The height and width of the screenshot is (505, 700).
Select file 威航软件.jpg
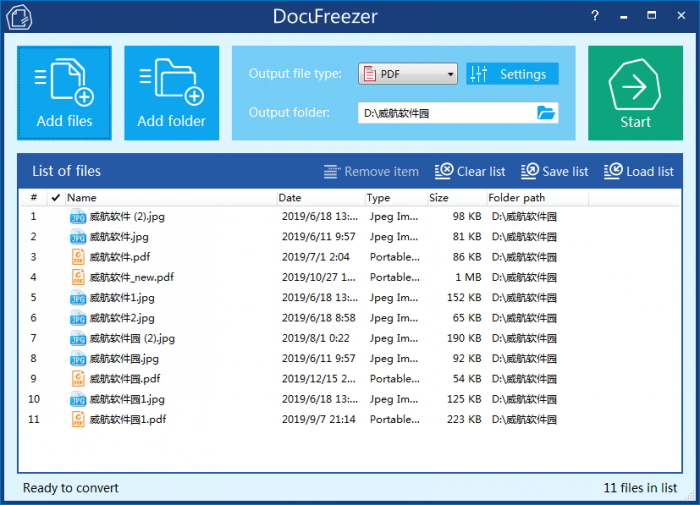119,237
